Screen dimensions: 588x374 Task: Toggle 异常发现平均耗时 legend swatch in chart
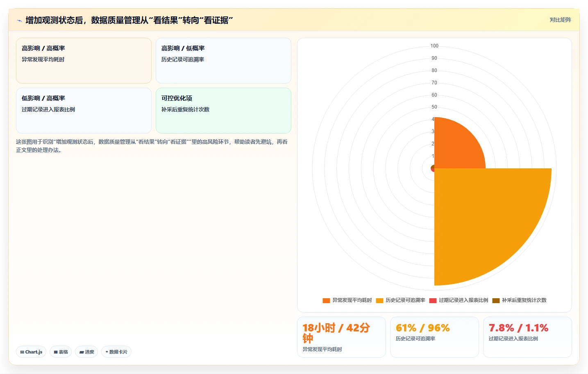pos(326,300)
